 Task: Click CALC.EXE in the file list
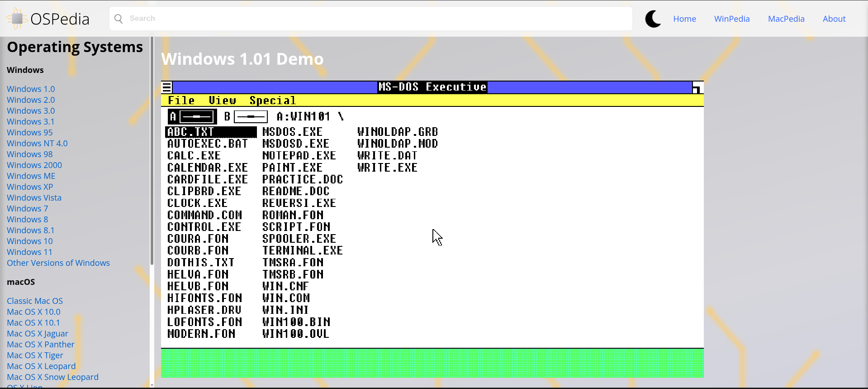pos(194,156)
